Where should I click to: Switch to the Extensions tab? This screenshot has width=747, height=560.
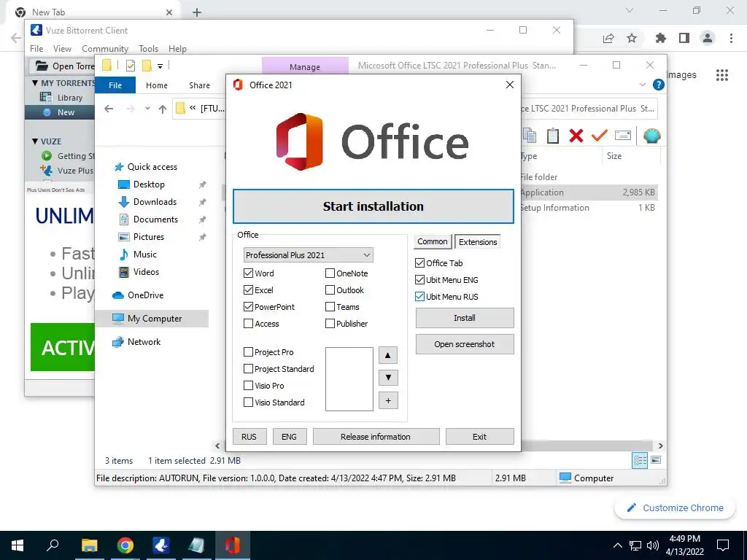(477, 242)
